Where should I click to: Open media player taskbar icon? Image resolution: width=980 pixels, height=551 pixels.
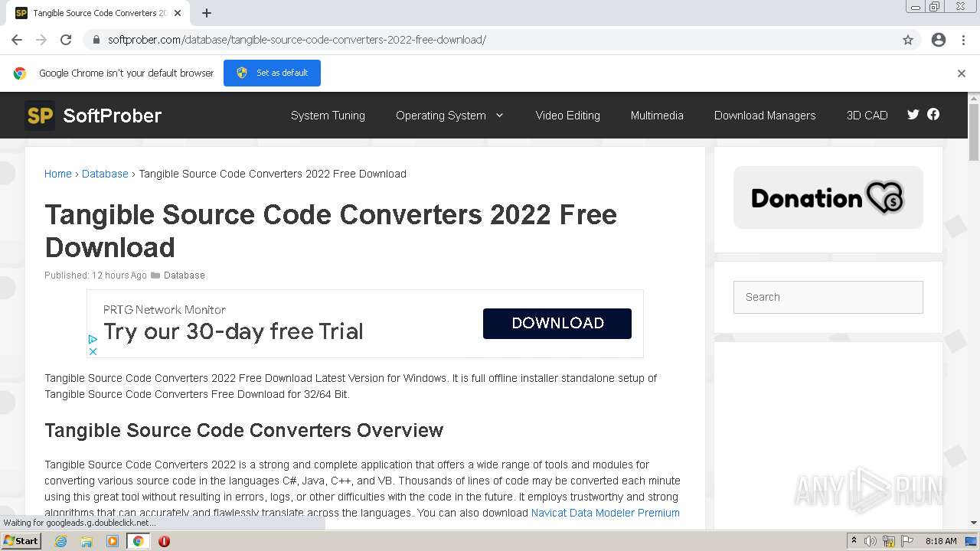(113, 541)
